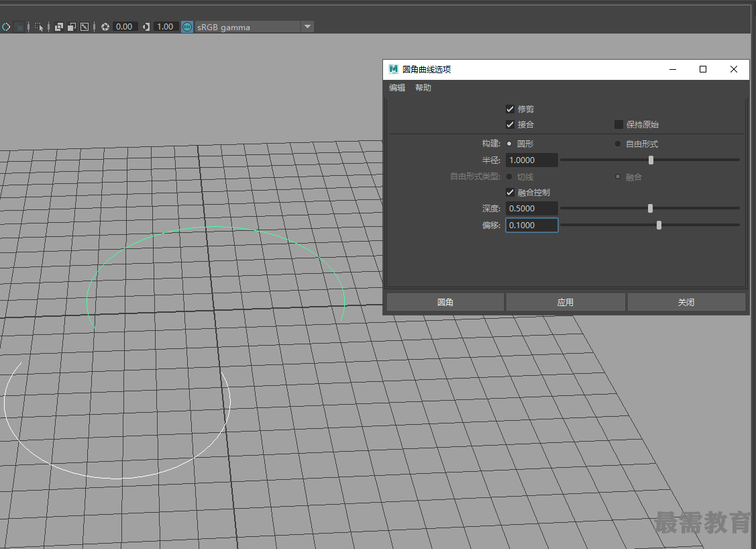Viewport: 756px width, 549px height.
Task: Click the 关闭 button
Action: click(x=687, y=302)
